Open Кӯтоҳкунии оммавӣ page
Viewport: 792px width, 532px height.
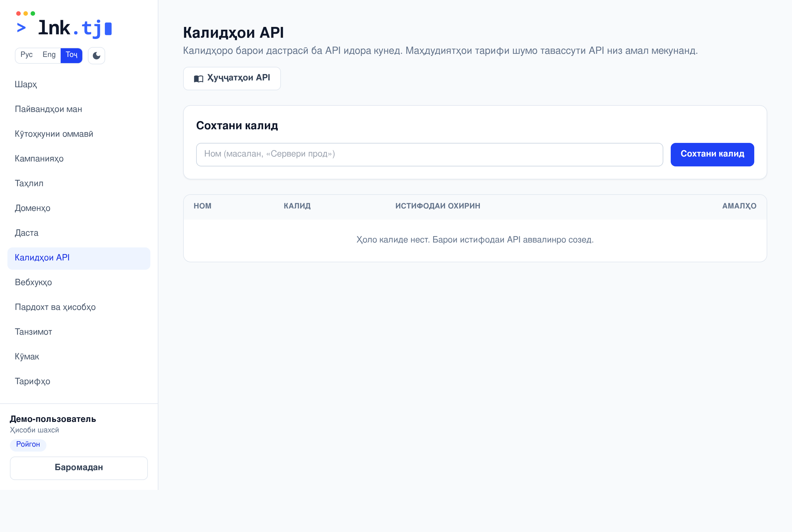[79, 134]
